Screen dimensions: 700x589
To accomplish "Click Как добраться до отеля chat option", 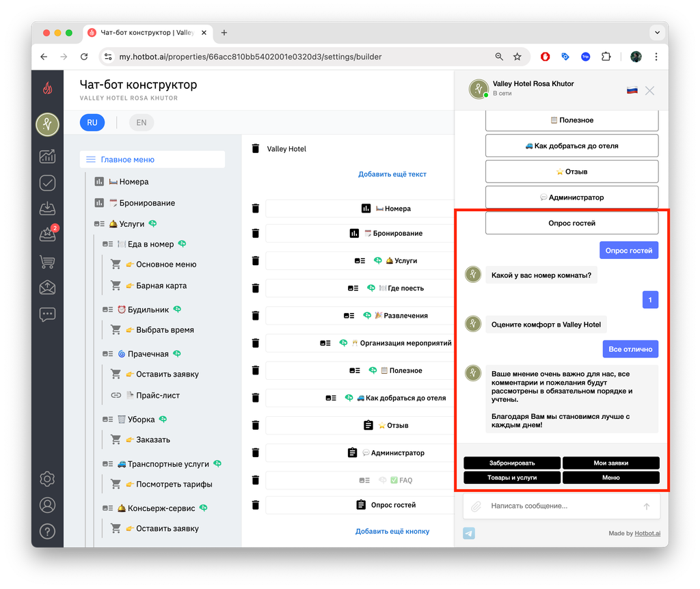I will pos(572,146).
